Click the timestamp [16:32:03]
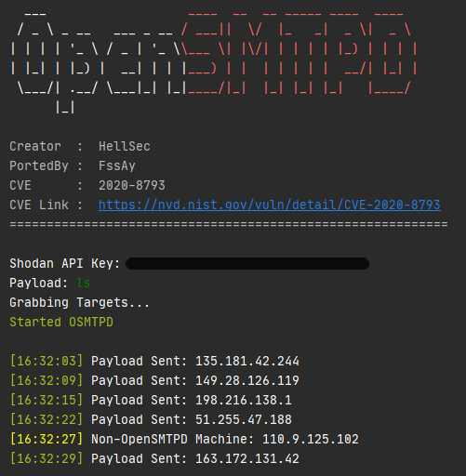This screenshot has height=476, width=466. pyautogui.click(x=47, y=362)
